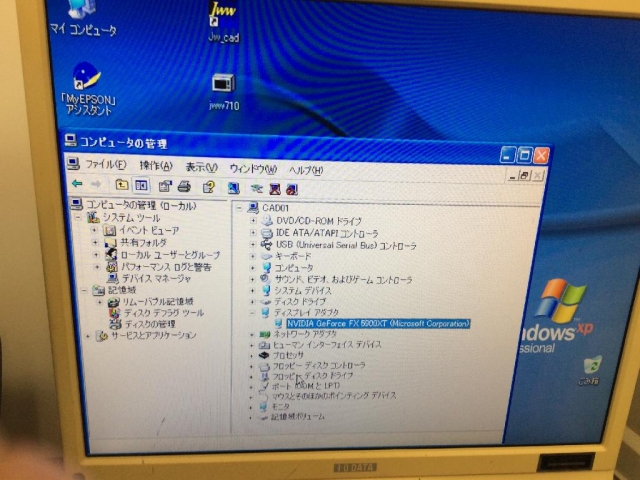Select パフォーマンス ログと警告 in the tree
The image size is (640, 480).
(x=166, y=267)
